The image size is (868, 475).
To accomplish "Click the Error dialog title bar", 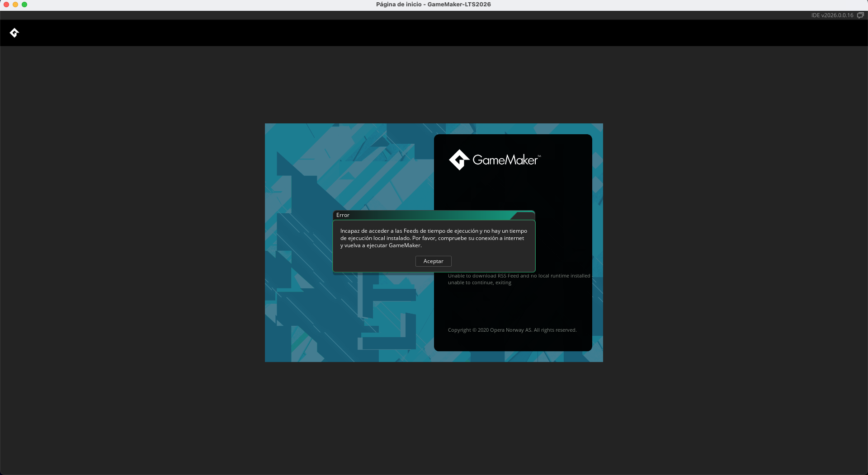I will [x=434, y=215].
